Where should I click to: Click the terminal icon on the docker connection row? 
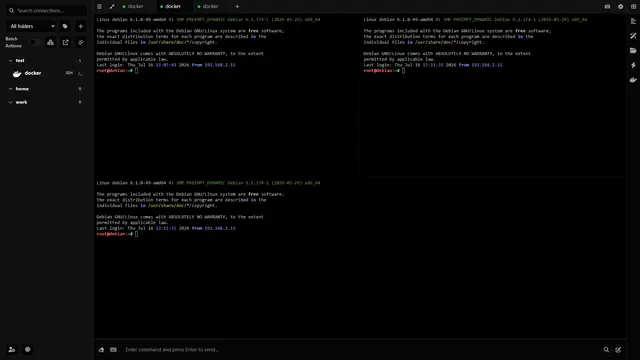(80, 73)
